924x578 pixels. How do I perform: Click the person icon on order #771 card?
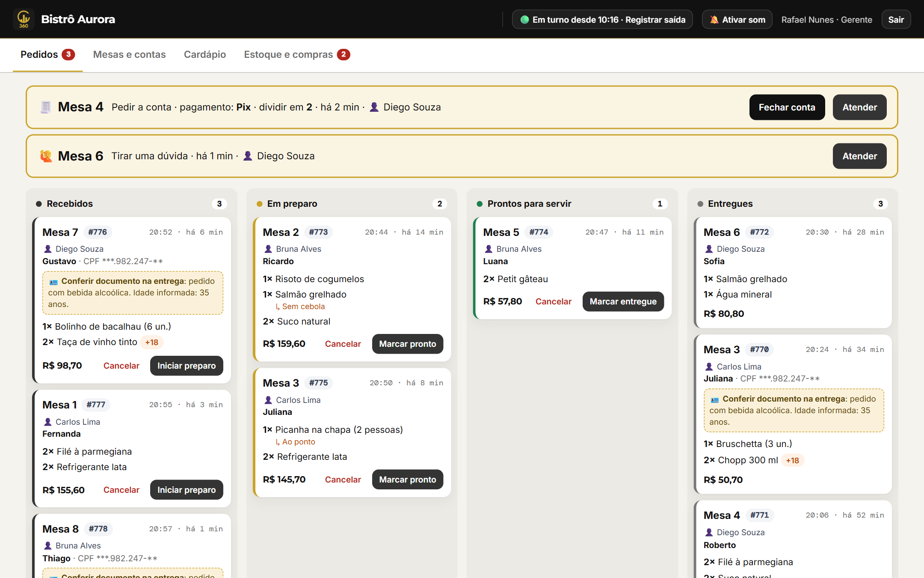709,532
